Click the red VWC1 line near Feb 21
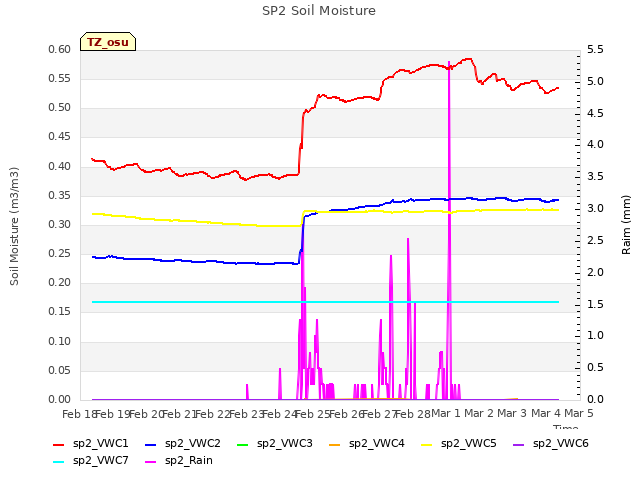The image size is (640, 480). pos(180,176)
